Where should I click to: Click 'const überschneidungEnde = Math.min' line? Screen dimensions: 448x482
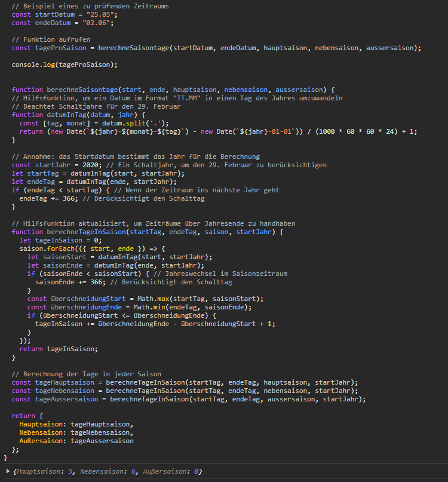(139, 307)
